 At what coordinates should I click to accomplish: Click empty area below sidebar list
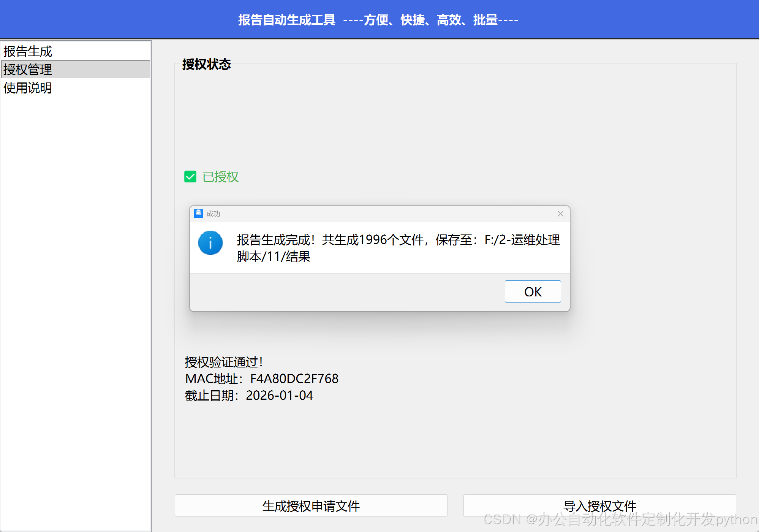pos(76,304)
